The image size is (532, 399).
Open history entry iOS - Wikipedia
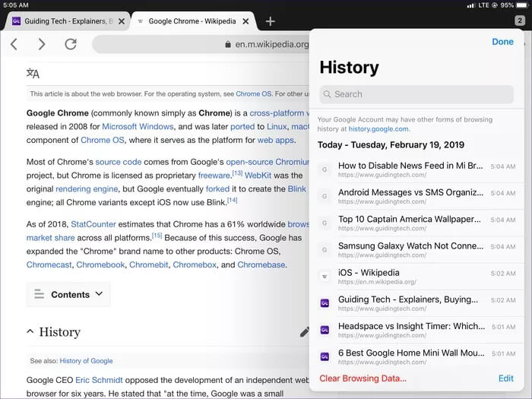pos(417,277)
